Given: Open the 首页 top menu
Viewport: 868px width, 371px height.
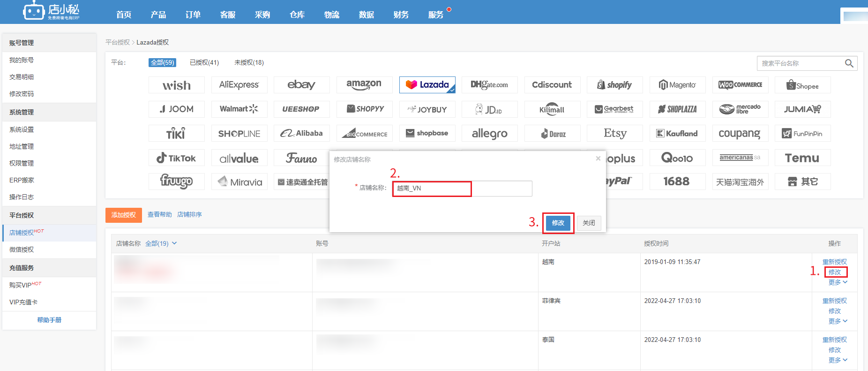Looking at the screenshot, I should [124, 15].
